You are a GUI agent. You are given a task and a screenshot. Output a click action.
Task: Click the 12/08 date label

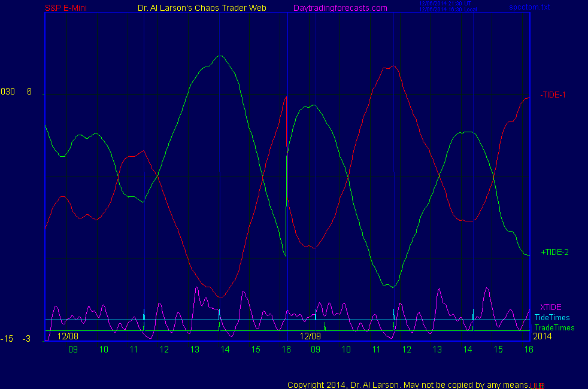(x=68, y=336)
